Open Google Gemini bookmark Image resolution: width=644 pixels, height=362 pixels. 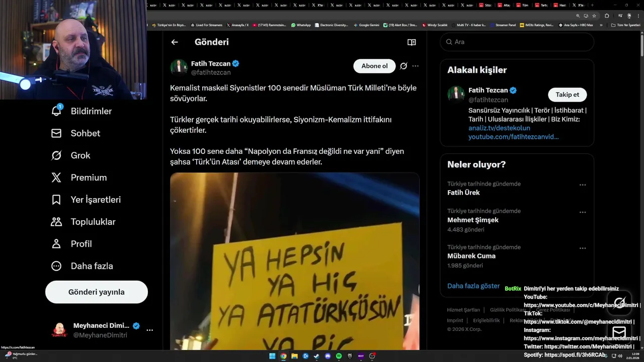pos(366,25)
